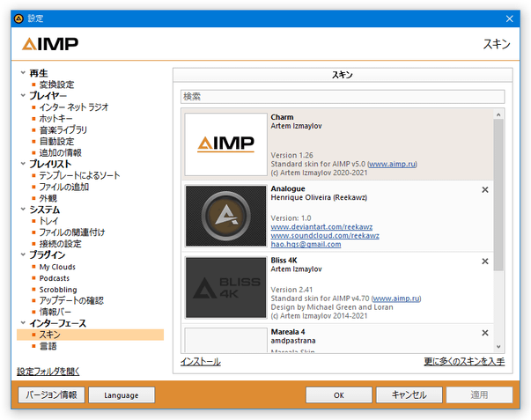Click the バージョン情報 button
Viewport: 531px width, 420px height.
(51, 395)
